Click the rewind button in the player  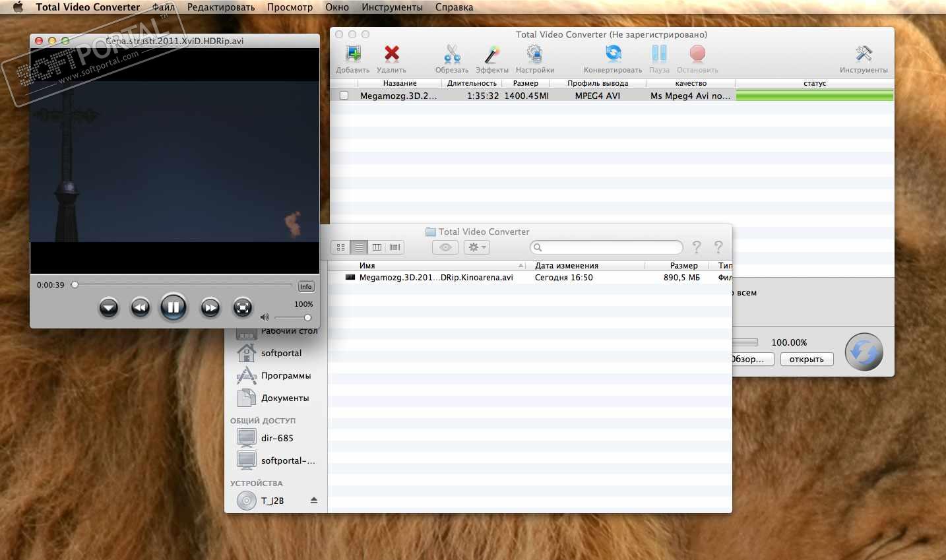[x=140, y=307]
